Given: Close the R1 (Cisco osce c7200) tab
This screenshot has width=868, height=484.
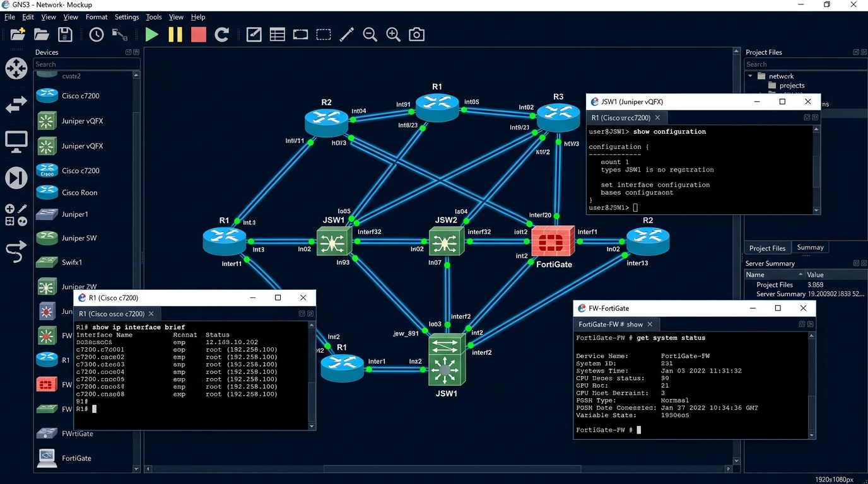Looking at the screenshot, I should [x=151, y=314].
